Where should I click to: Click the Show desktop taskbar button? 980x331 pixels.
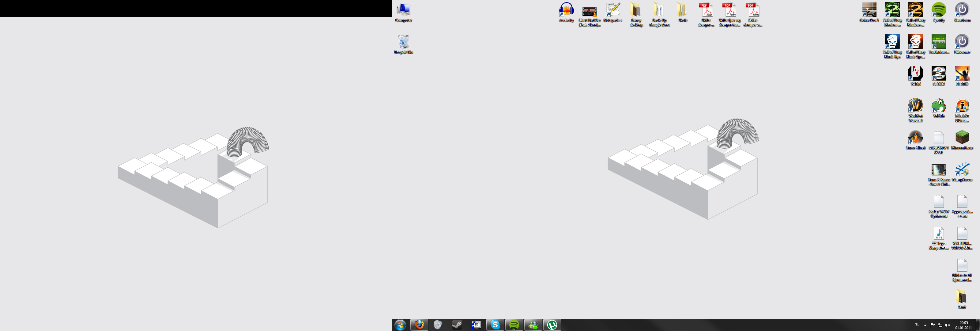(977, 325)
